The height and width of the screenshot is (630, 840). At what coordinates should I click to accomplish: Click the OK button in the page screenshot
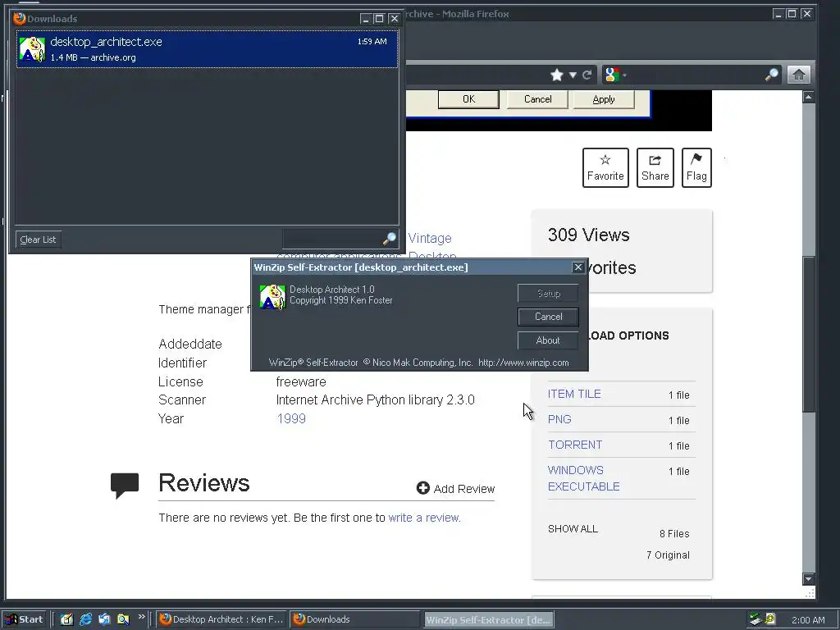(x=468, y=99)
